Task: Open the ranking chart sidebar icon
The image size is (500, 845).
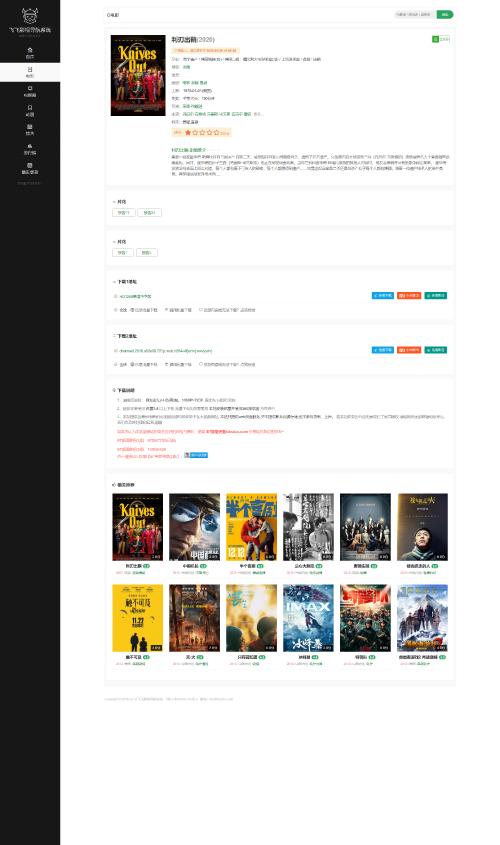Action: pos(30,146)
